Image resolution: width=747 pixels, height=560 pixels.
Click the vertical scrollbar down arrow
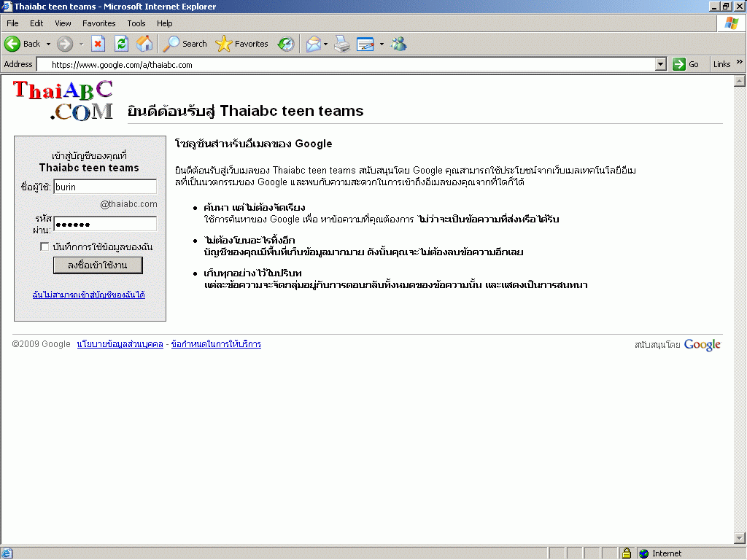739,538
